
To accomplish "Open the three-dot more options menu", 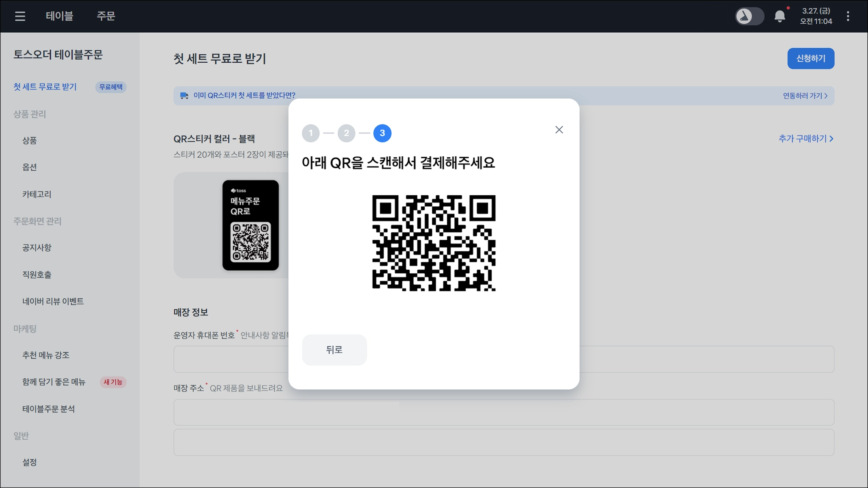I will [x=848, y=16].
